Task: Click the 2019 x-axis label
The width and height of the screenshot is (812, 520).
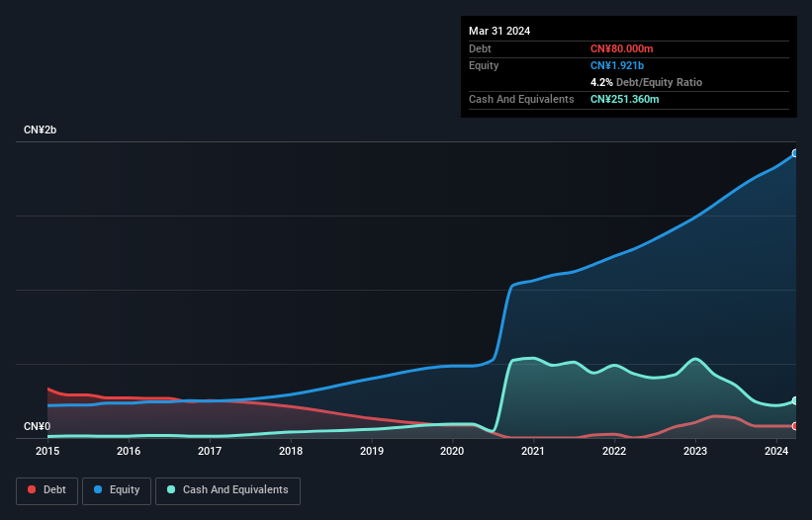Action: (372, 451)
